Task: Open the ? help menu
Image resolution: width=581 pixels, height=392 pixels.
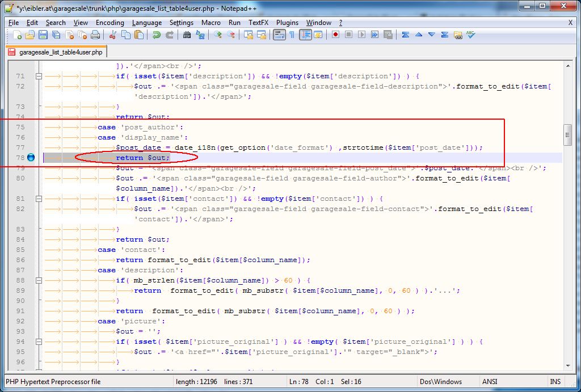Action: coord(340,23)
